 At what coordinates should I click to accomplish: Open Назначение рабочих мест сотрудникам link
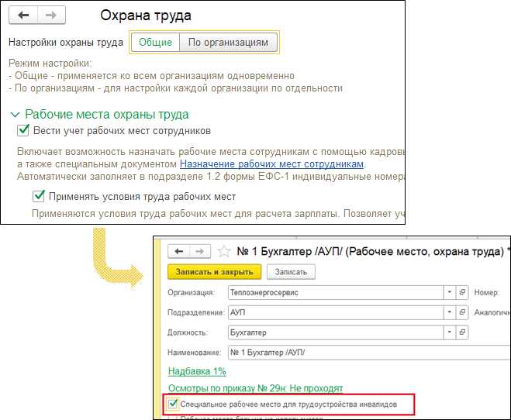point(271,164)
